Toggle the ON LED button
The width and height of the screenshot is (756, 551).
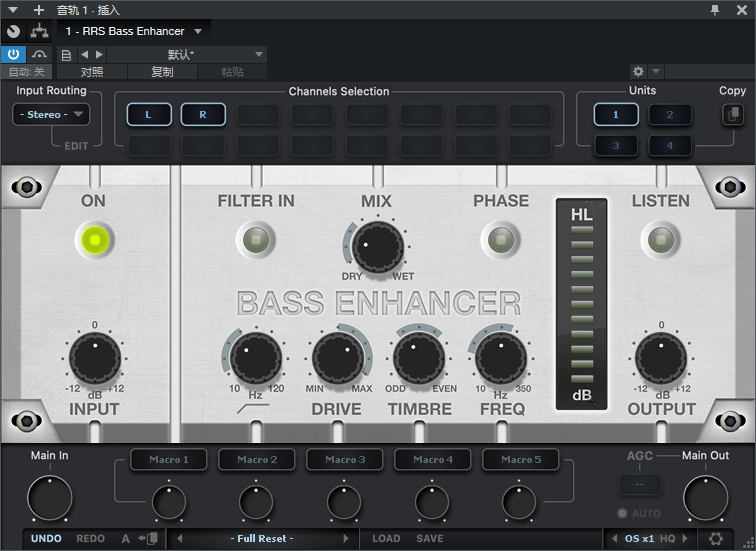coord(94,240)
